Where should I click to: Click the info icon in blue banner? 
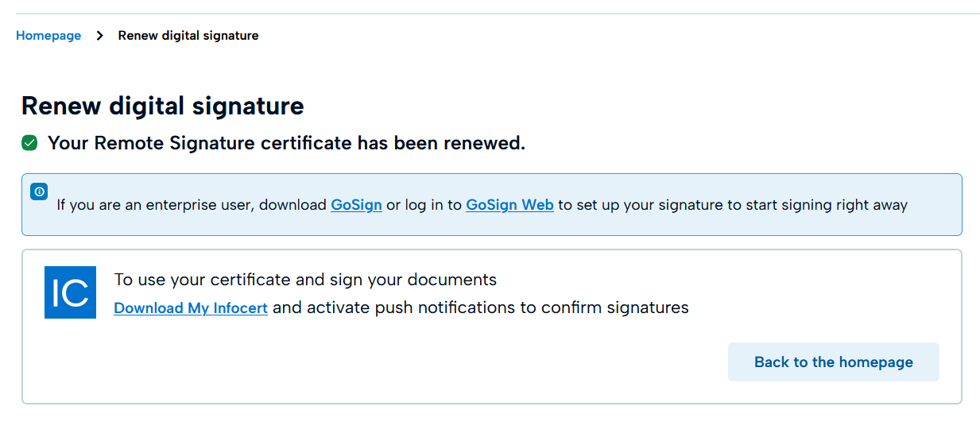click(39, 191)
